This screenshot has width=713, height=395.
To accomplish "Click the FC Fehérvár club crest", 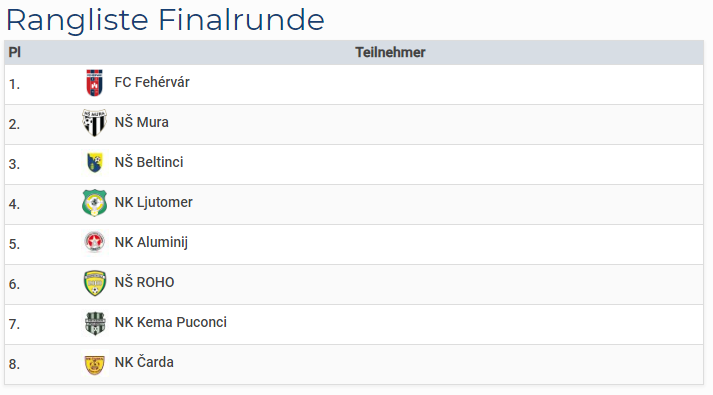I will click(x=95, y=83).
